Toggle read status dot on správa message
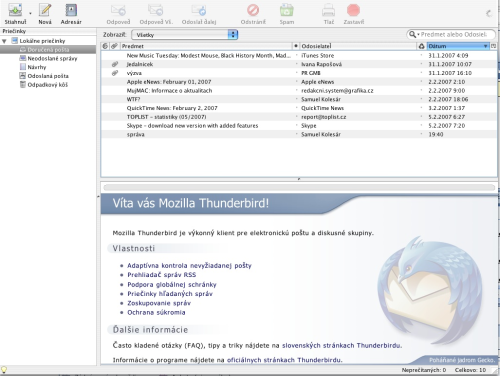 296,133
